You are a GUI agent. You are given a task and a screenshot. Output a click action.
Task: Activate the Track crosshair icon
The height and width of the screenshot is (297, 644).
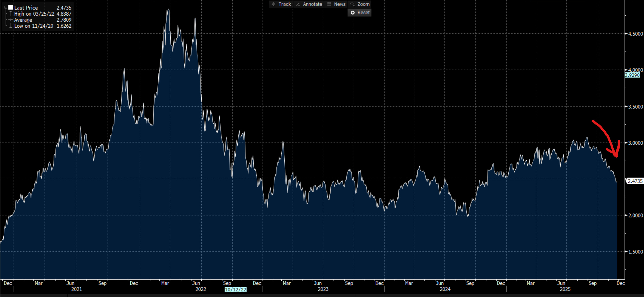[274, 4]
